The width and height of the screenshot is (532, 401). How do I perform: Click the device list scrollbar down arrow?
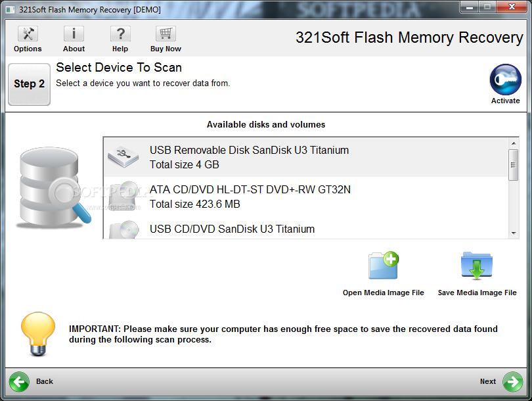pos(514,233)
